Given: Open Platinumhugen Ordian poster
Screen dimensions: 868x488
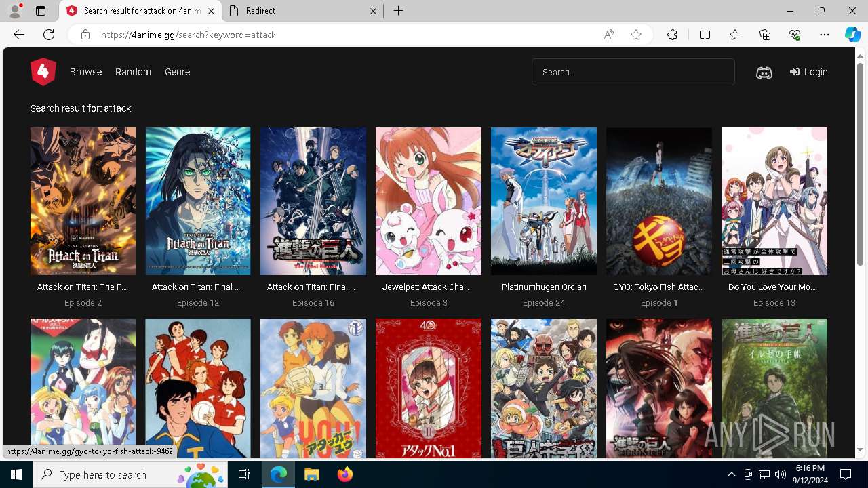Looking at the screenshot, I should [544, 201].
